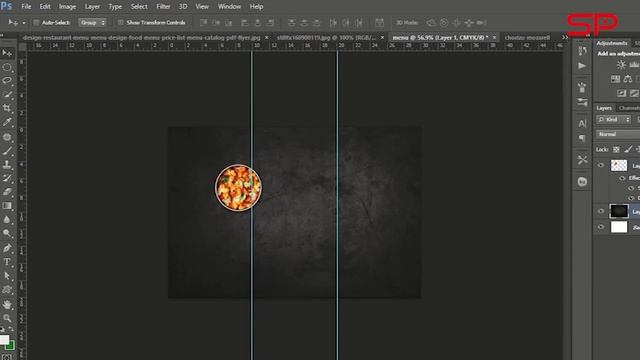The height and width of the screenshot is (360, 640).
Task: Enable Show Transform Controls checkbox
Action: pyautogui.click(x=120, y=22)
